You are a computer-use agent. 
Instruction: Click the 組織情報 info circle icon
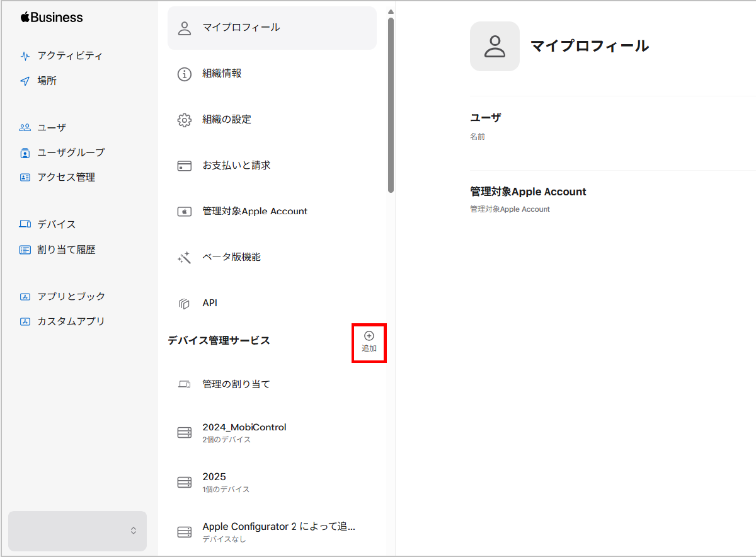[x=185, y=74]
